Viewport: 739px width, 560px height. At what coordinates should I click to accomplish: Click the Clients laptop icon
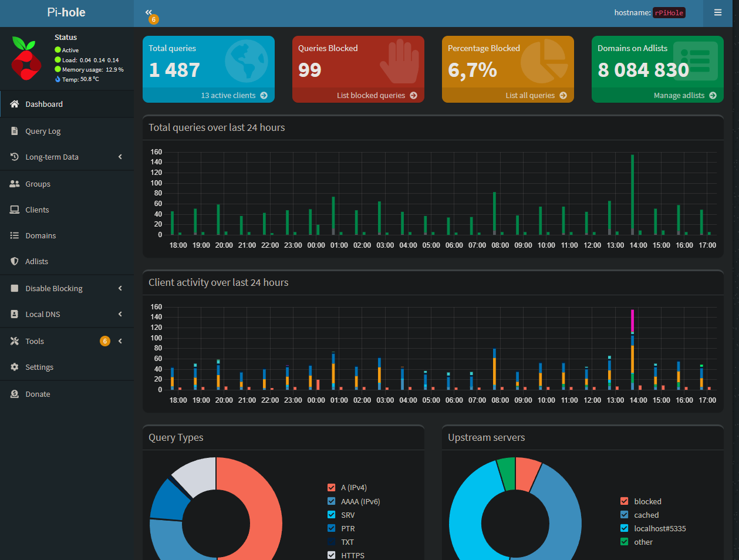[x=15, y=210]
